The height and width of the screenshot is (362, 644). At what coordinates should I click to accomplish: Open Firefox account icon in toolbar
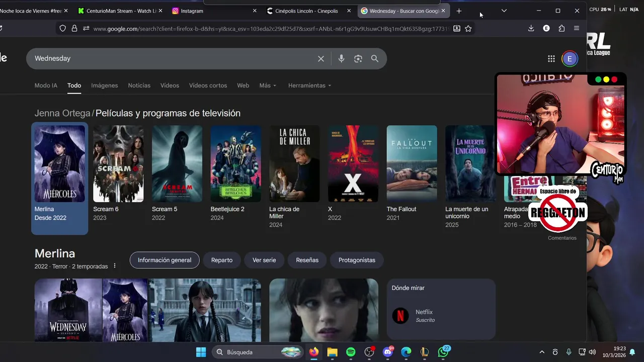(546, 29)
